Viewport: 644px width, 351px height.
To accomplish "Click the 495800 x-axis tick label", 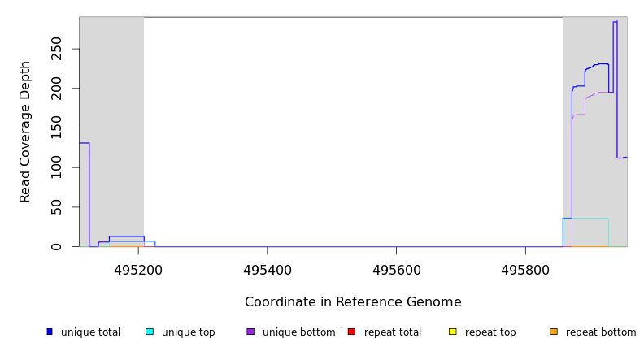I will (525, 269).
